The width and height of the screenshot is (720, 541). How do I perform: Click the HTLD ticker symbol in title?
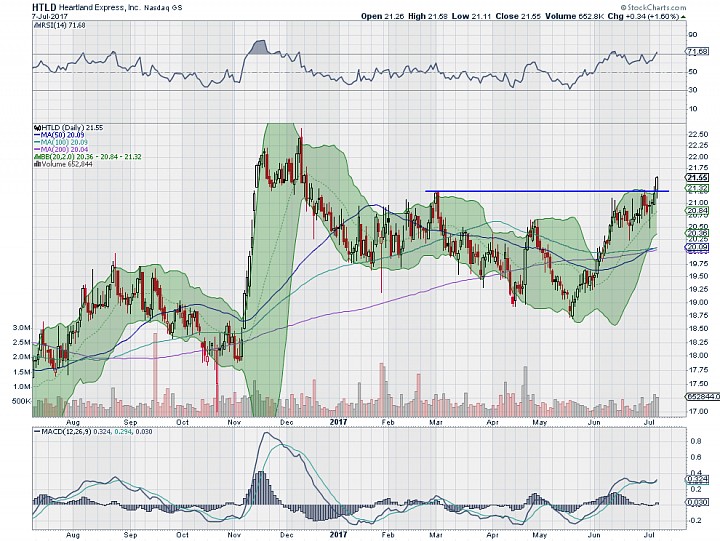(45, 7)
